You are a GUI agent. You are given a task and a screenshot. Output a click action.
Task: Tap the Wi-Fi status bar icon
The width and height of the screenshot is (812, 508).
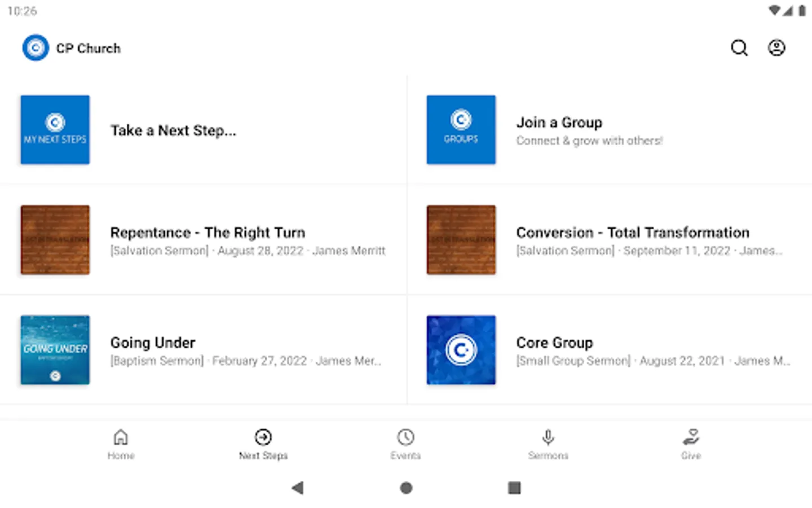pos(775,11)
